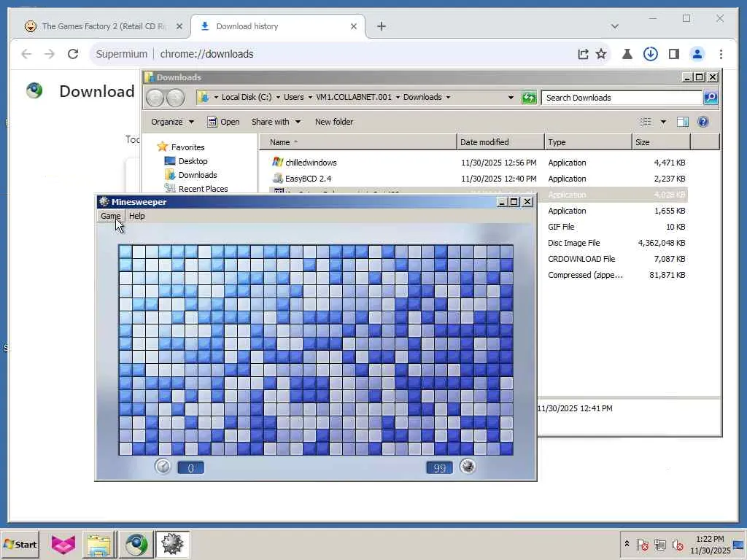Show downloads bubble in browser toolbar
The height and width of the screenshot is (560, 747).
[x=650, y=54]
